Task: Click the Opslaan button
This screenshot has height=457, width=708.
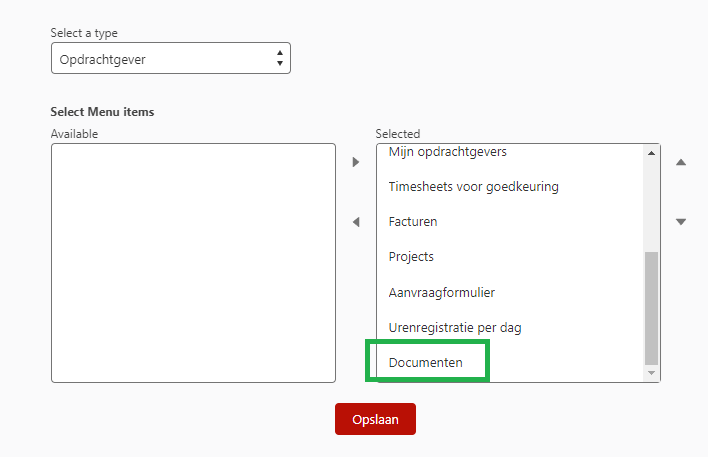Action: click(375, 419)
